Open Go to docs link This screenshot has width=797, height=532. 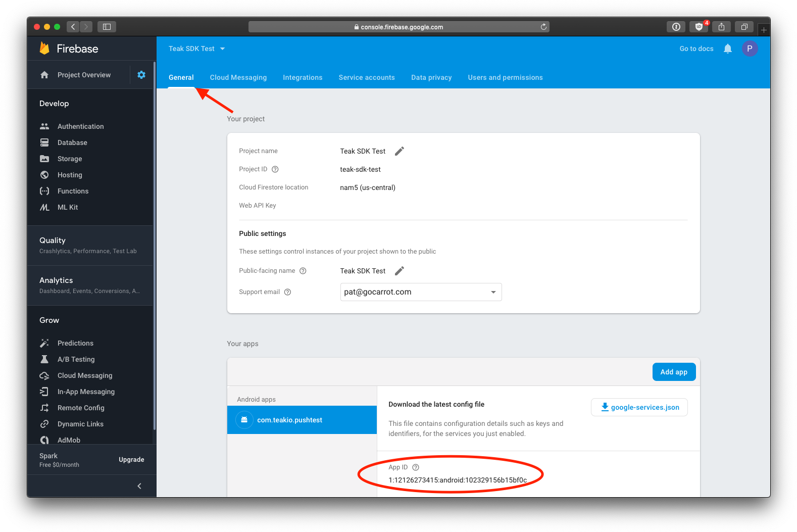[x=696, y=49]
